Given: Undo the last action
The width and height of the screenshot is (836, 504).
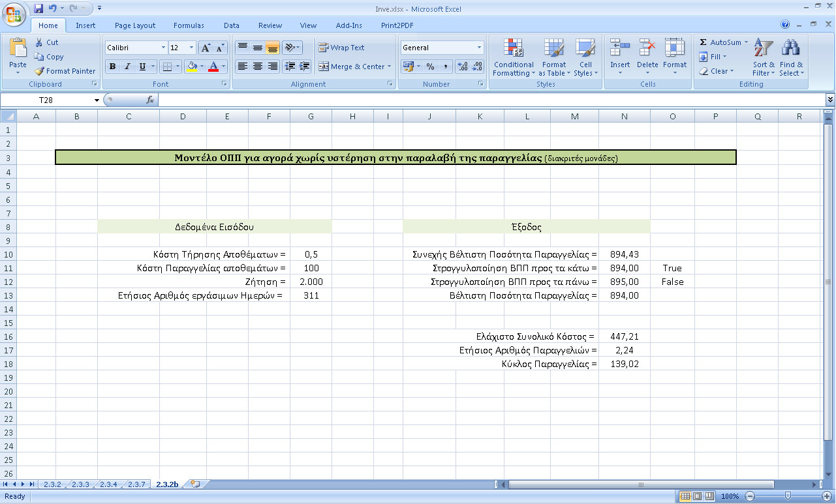Looking at the screenshot, I should (x=54, y=8).
